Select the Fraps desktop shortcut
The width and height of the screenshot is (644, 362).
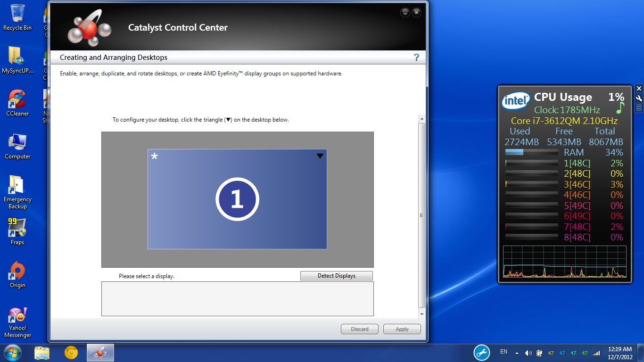(17, 231)
